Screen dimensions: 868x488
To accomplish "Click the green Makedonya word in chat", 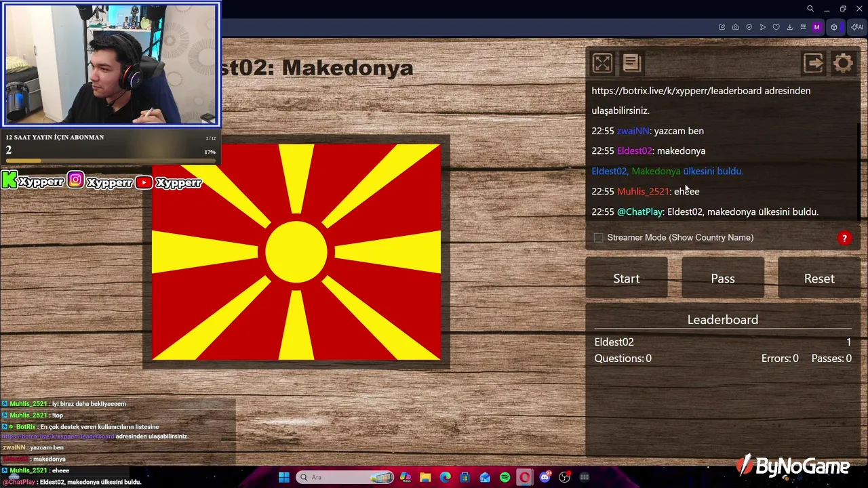I will (656, 171).
